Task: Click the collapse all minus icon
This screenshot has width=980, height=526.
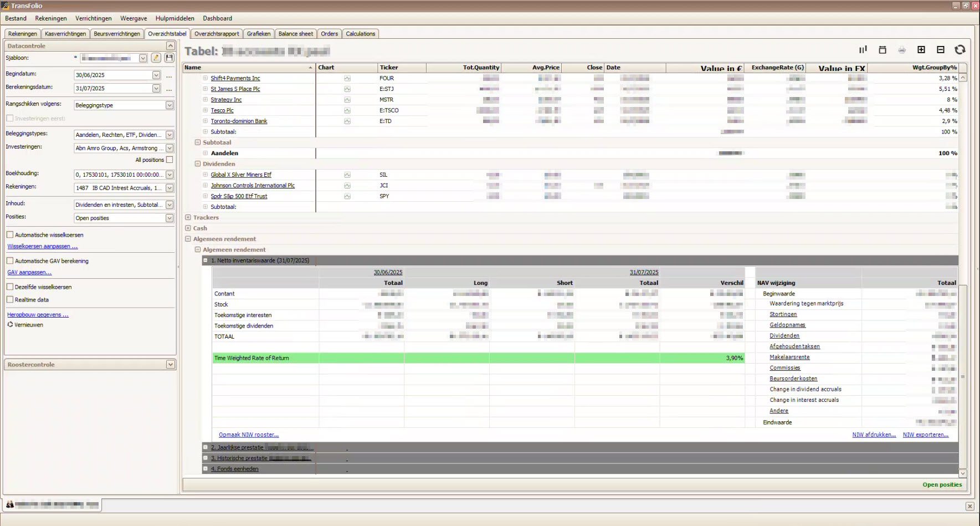Action: pyautogui.click(x=941, y=50)
